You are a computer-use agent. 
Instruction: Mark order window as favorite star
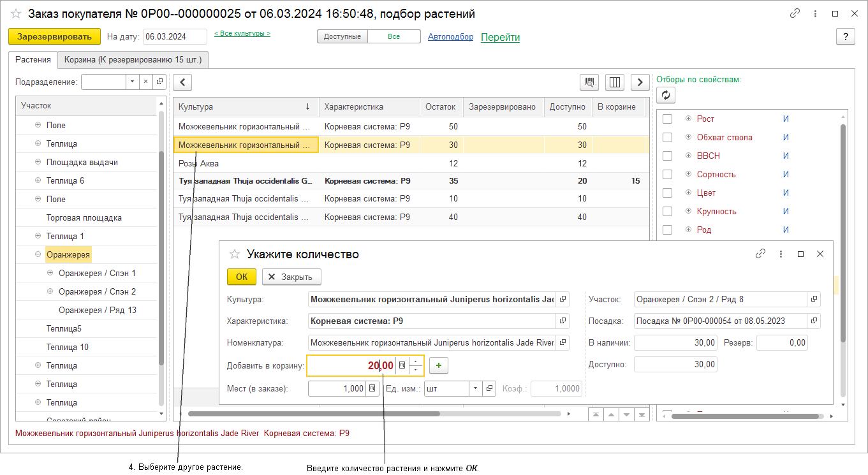point(16,14)
